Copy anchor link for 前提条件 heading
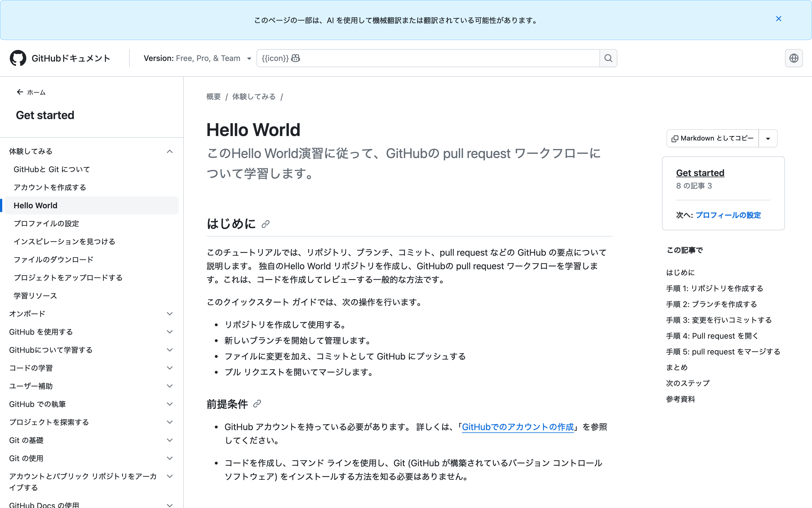The image size is (812, 508). 257,404
